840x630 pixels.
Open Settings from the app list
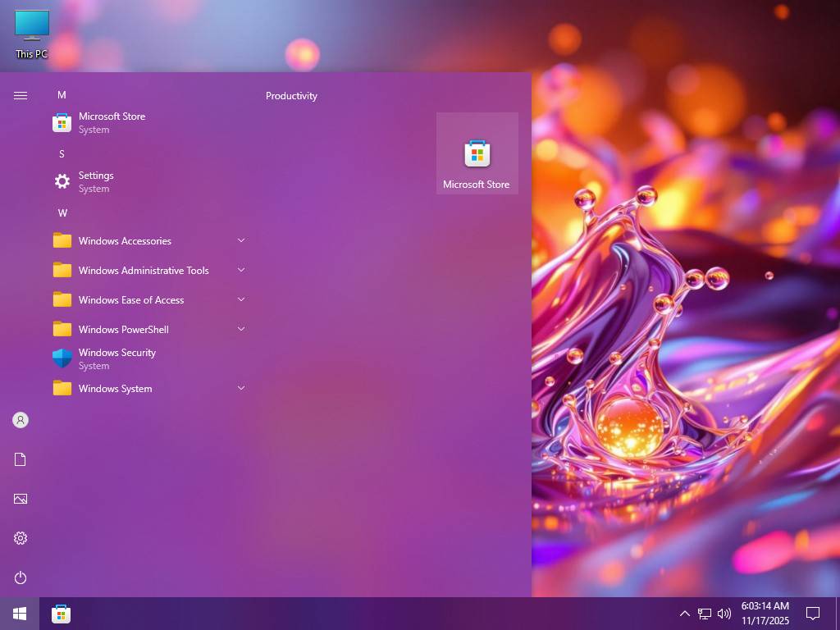150,181
